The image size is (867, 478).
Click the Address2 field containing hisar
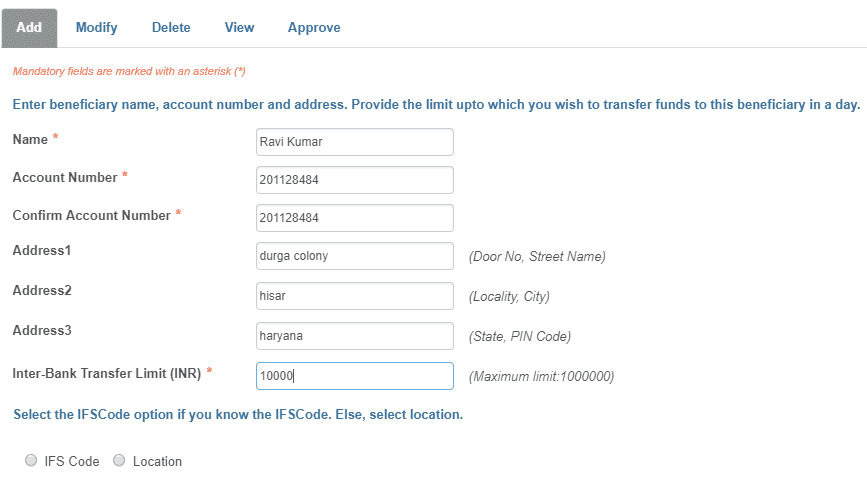[354, 296]
